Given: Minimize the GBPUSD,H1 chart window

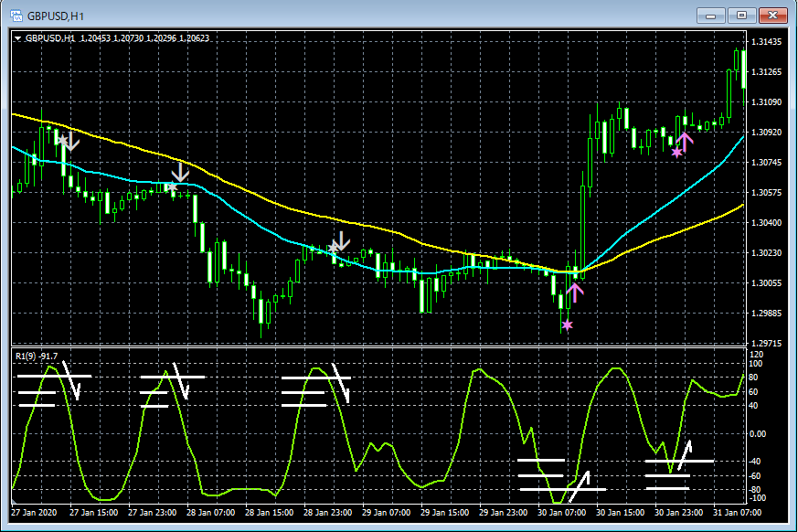Looking at the screenshot, I should point(711,16).
